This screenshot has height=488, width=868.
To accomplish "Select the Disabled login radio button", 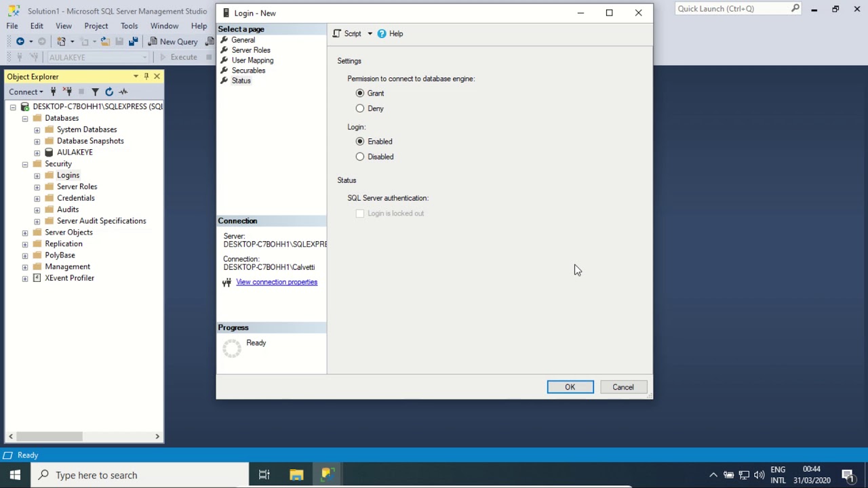I will (x=360, y=157).
